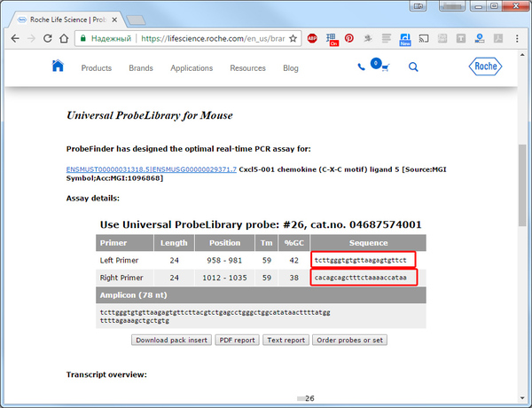Click the Download pack insert button

coord(171,340)
